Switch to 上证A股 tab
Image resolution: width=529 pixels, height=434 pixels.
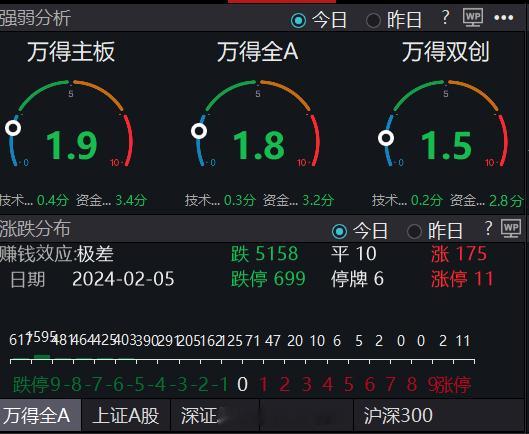126,415
